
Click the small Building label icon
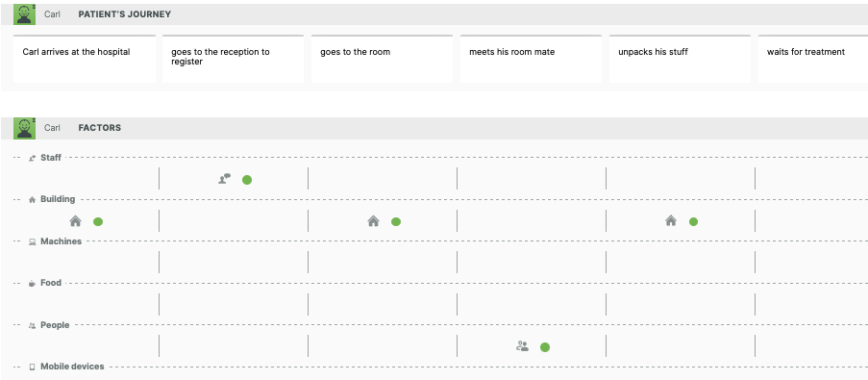point(32,200)
